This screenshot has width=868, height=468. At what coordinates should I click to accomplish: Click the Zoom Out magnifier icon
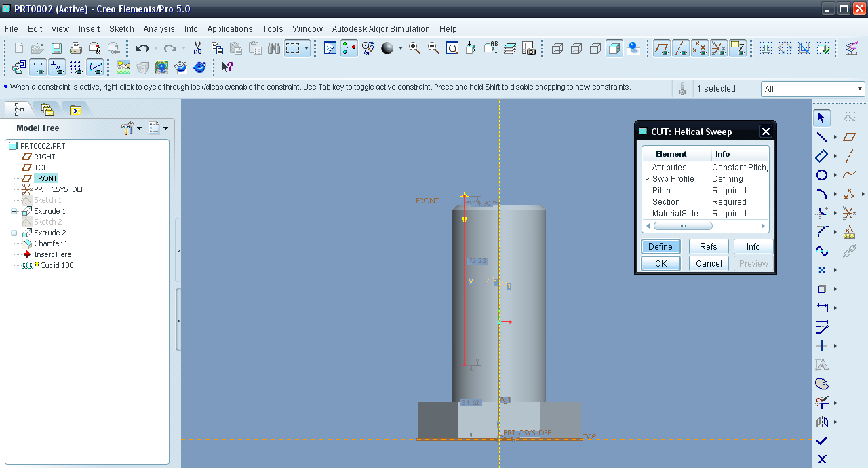pos(433,48)
